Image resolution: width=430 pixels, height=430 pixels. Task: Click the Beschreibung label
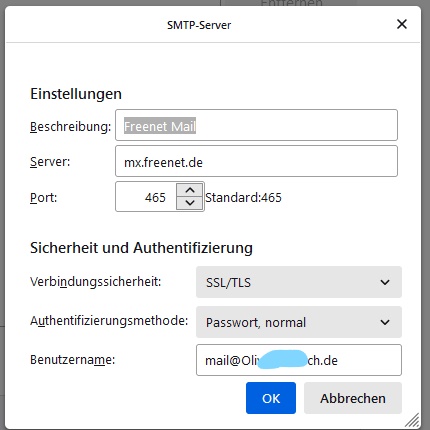(70, 127)
